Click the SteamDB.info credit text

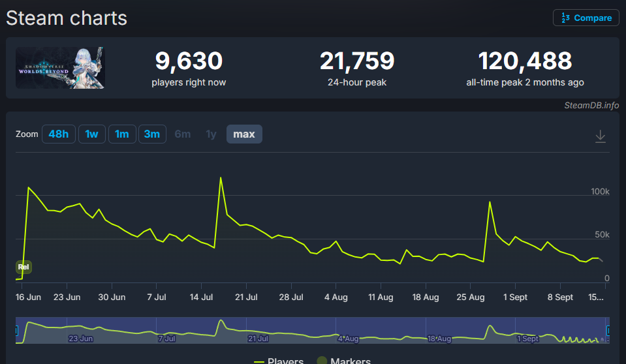pyautogui.click(x=591, y=106)
